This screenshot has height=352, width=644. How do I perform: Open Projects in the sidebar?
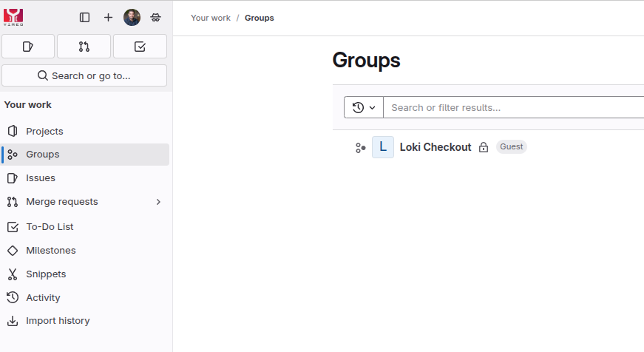pyautogui.click(x=44, y=131)
